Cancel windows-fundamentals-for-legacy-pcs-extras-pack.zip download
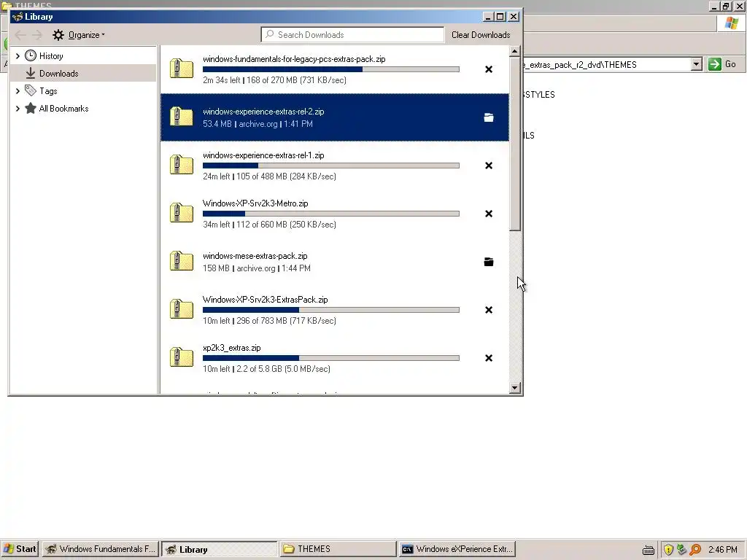Screen dimensions: 747x560 click(x=489, y=69)
